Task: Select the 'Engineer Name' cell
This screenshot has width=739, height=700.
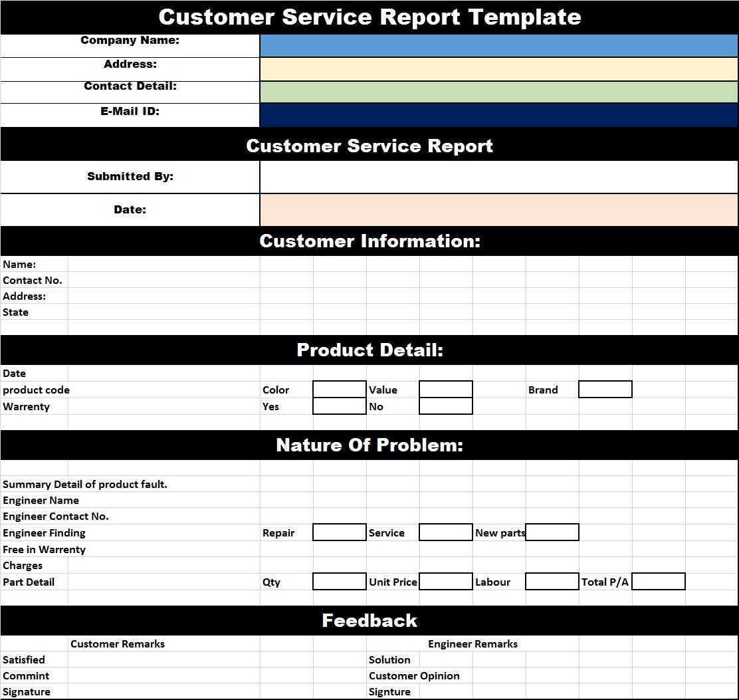Action: coord(41,500)
